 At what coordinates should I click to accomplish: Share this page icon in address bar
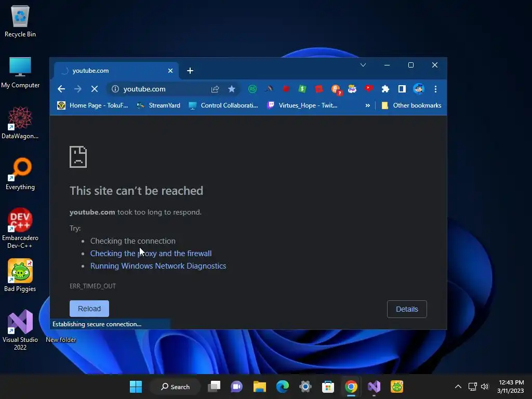pos(215,89)
